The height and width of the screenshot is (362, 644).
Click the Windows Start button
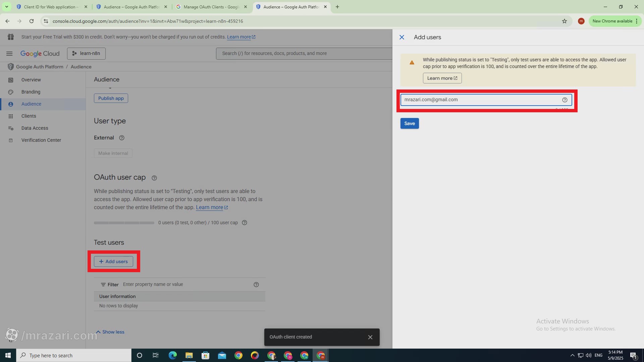tap(7, 355)
